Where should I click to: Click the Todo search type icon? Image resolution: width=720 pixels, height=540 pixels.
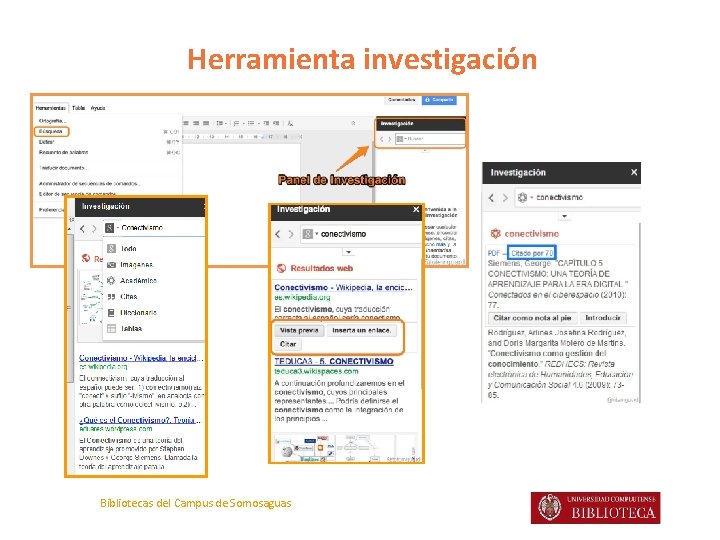111,248
